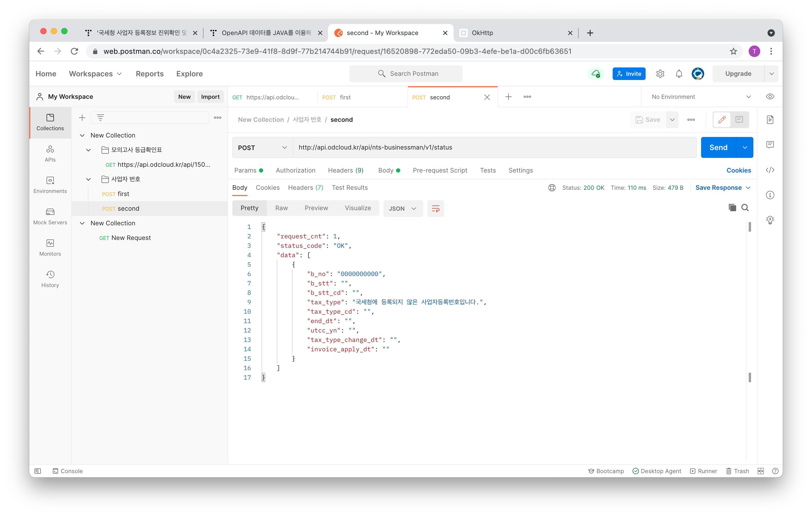
Task: Toggle line wrap in response viewer
Action: [x=435, y=209]
